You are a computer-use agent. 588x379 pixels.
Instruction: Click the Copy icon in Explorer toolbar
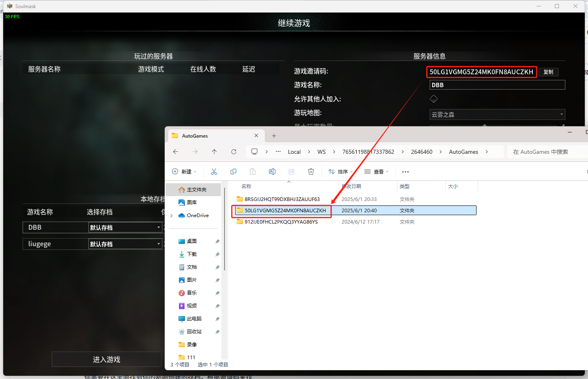click(x=233, y=172)
